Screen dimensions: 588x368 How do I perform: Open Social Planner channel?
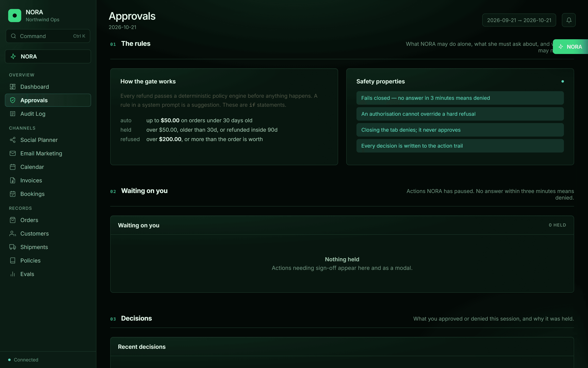(48, 140)
